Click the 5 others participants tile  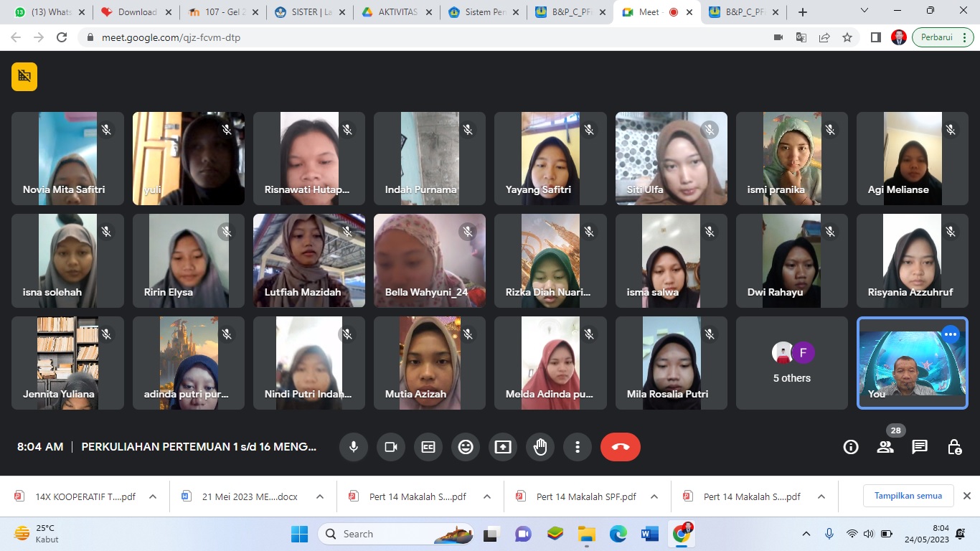click(791, 363)
